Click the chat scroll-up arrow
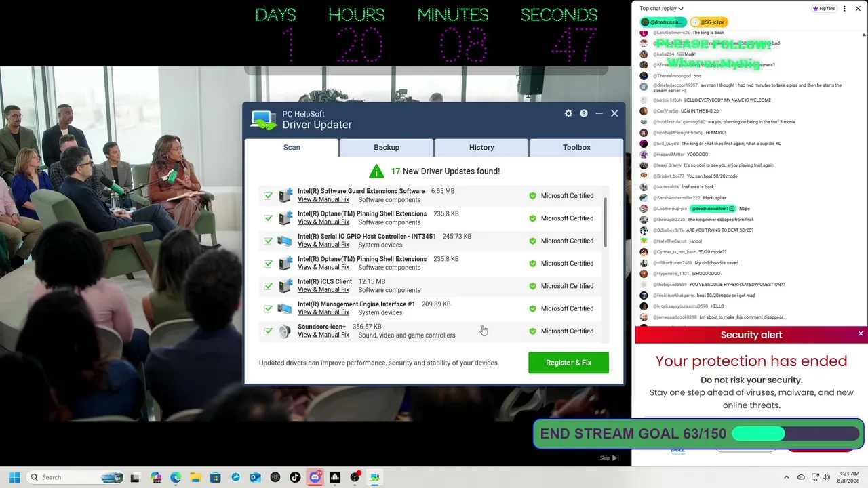The height and width of the screenshot is (488, 868). click(864, 34)
